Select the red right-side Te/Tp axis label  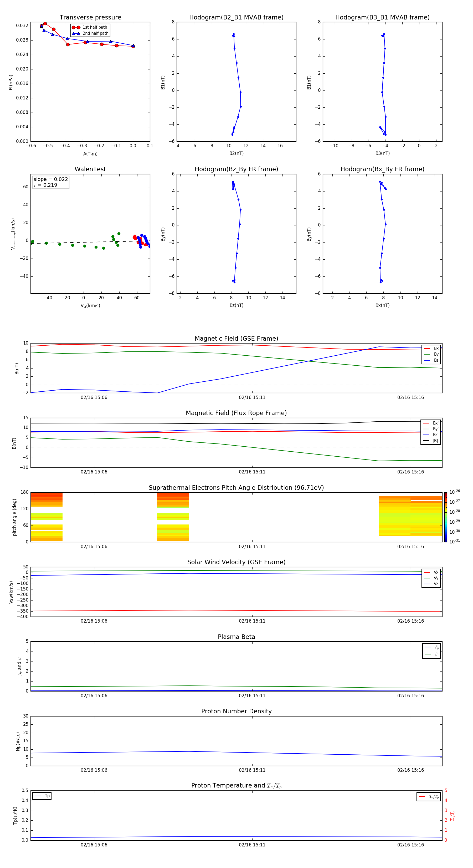click(x=453, y=815)
